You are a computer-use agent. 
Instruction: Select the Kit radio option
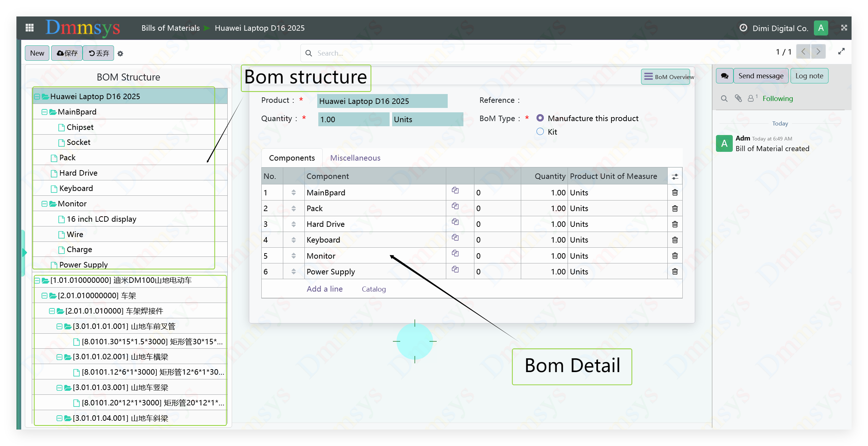540,132
